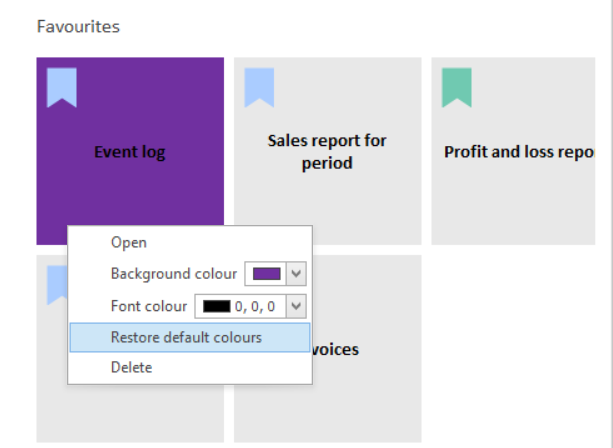The height and width of the screenshot is (448, 613).
Task: Click the green bookmark on Profit and loss tile
Action: (x=457, y=88)
